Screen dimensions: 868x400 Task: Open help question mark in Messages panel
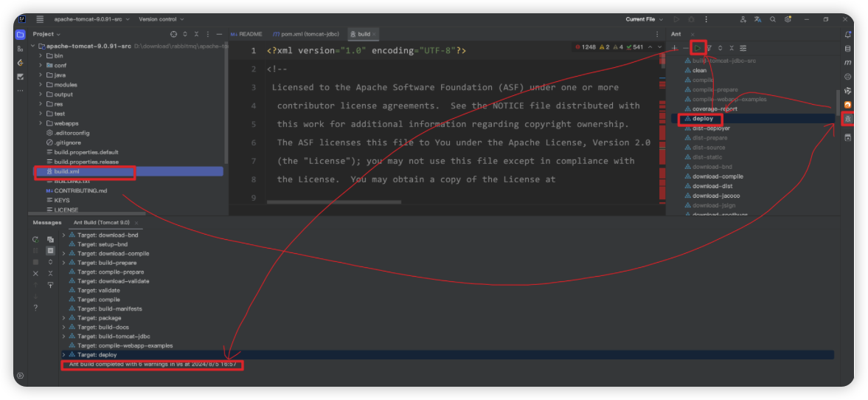tap(35, 308)
